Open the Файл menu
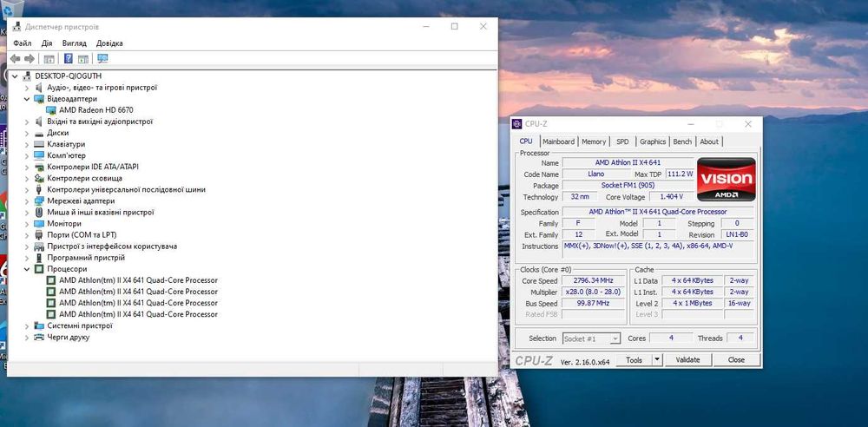 tap(23, 43)
